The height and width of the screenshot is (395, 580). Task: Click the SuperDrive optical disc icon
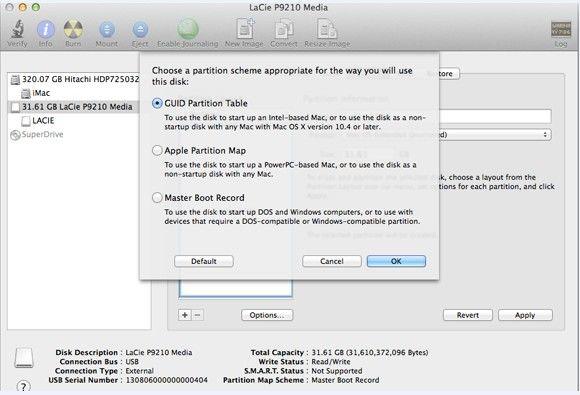[x=15, y=135]
